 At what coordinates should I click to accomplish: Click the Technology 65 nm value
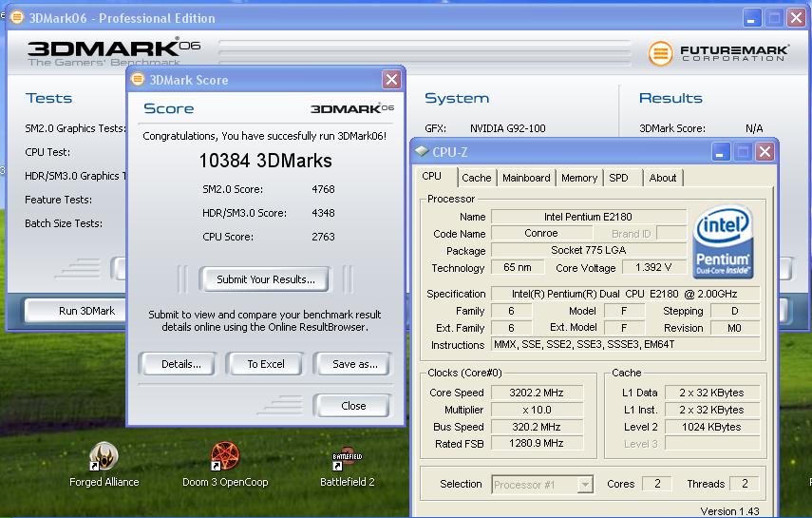518,268
